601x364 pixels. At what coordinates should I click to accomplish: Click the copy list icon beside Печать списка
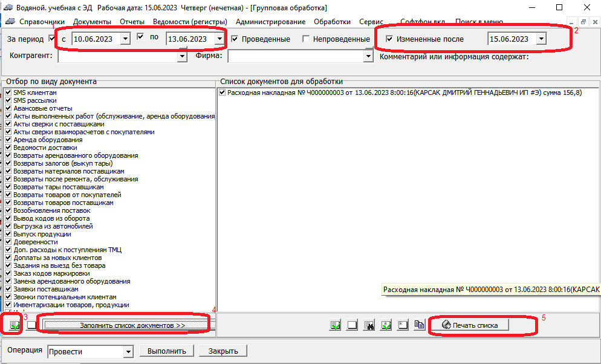tap(420, 325)
